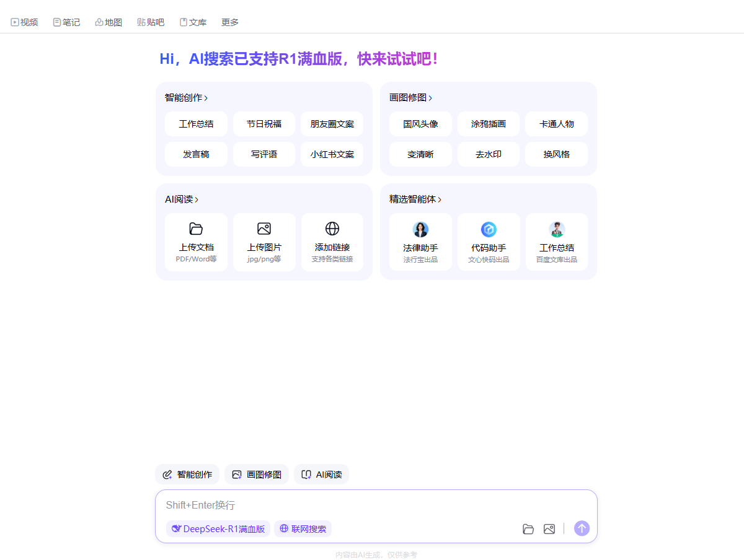Select the 工作总结 writing template button
This screenshot has width=744, height=560.
[x=196, y=124]
